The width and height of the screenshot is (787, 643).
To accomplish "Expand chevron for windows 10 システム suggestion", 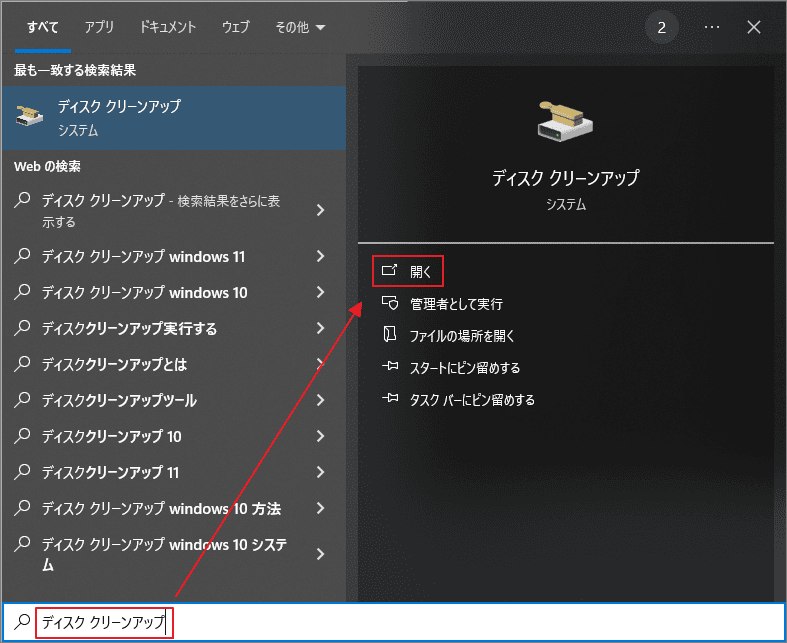I will (x=321, y=554).
